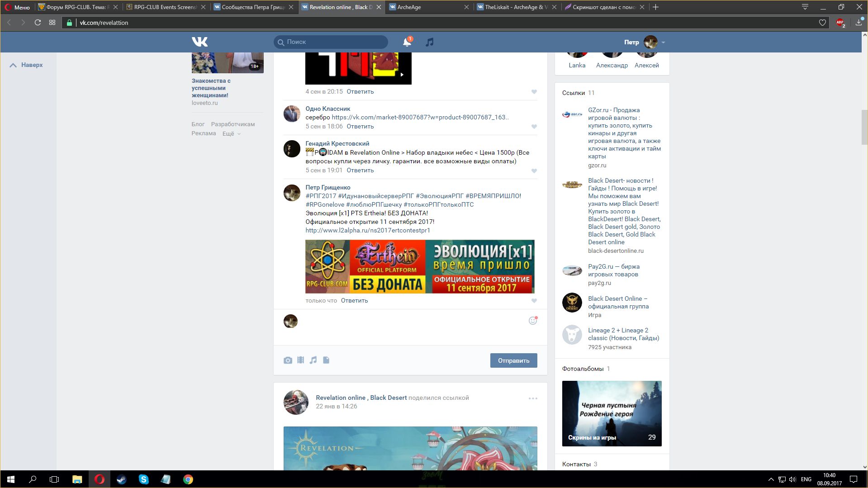This screenshot has height=488, width=868.
Task: Switch to ArcheAge tab
Action: [429, 7]
